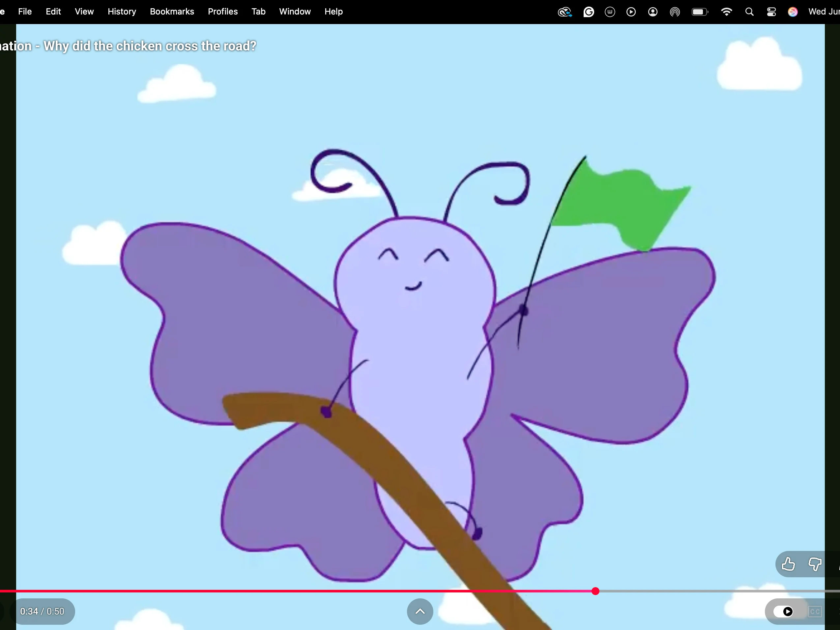The image size is (840, 630).
Task: Open the Edit menu
Action: coord(53,12)
